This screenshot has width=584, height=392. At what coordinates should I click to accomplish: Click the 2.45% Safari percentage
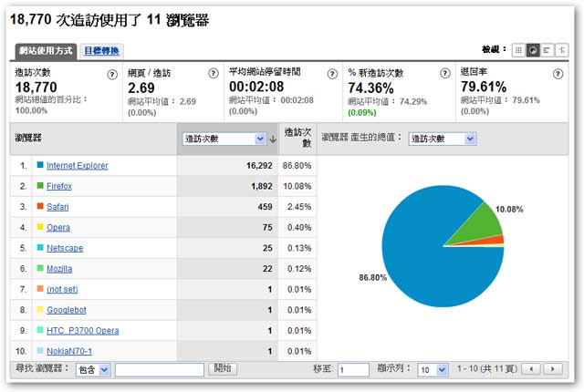point(299,207)
